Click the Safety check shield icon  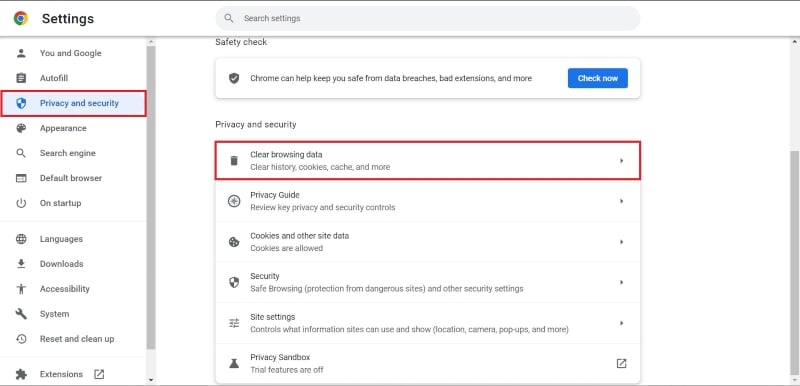pos(234,78)
